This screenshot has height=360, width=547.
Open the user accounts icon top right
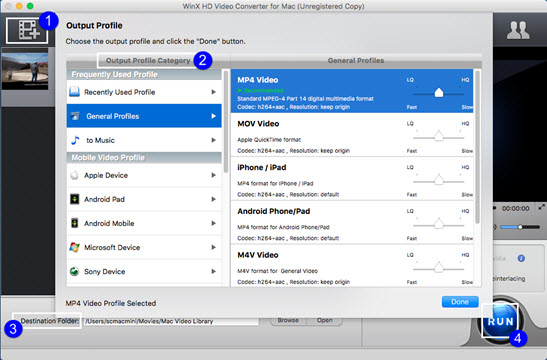[518, 30]
